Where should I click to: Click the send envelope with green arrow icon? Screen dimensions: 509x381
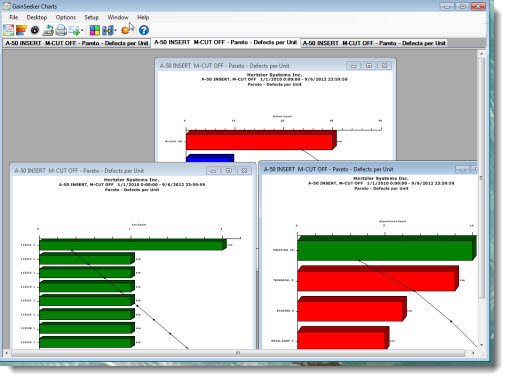pyautogui.click(x=74, y=31)
